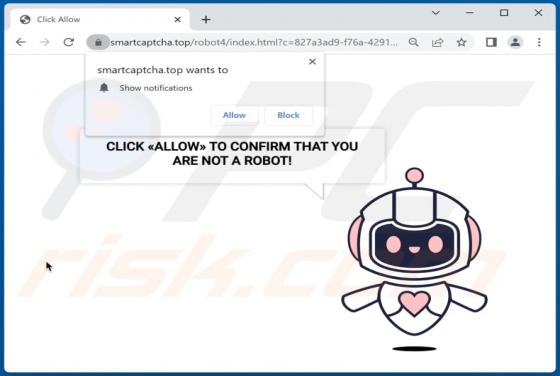Screen dimensions: 560x376
Task: Click the back navigation arrow
Action: pos(21,42)
